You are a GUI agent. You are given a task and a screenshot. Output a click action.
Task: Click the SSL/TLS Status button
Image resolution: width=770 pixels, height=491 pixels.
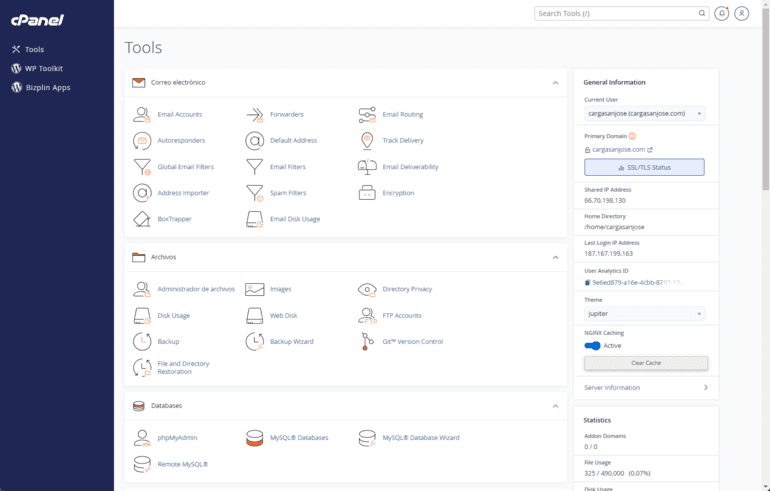[x=644, y=167]
